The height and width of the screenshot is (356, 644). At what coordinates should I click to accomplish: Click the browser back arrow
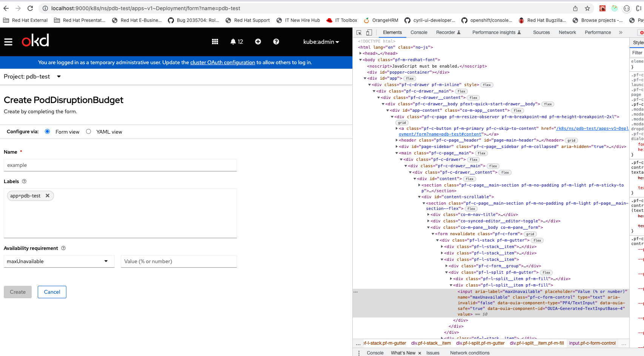(6, 8)
